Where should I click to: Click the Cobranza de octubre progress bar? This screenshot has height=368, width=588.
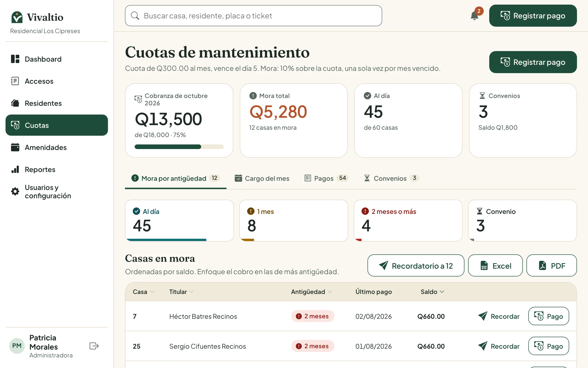click(x=179, y=147)
